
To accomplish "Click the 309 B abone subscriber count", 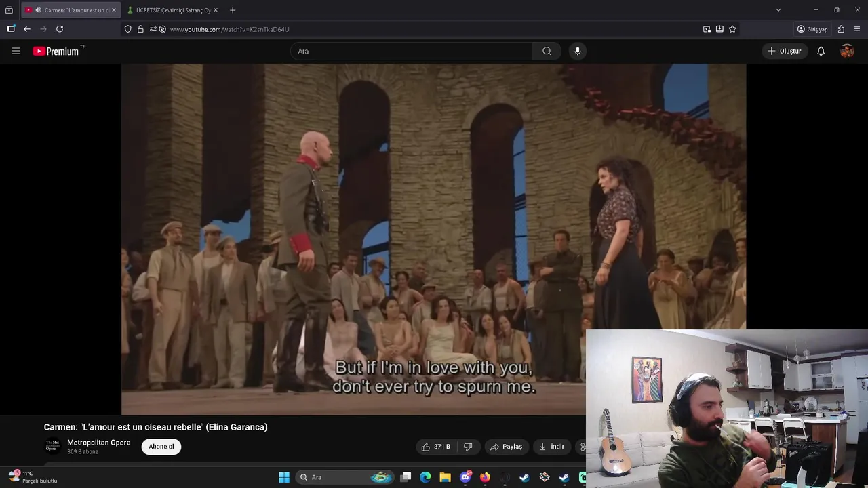I will (x=83, y=452).
